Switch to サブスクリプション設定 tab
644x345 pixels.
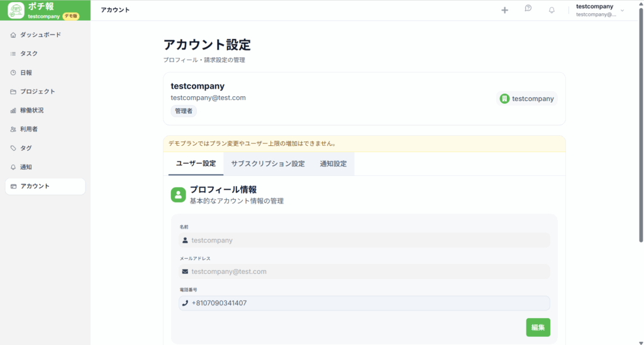(267, 163)
